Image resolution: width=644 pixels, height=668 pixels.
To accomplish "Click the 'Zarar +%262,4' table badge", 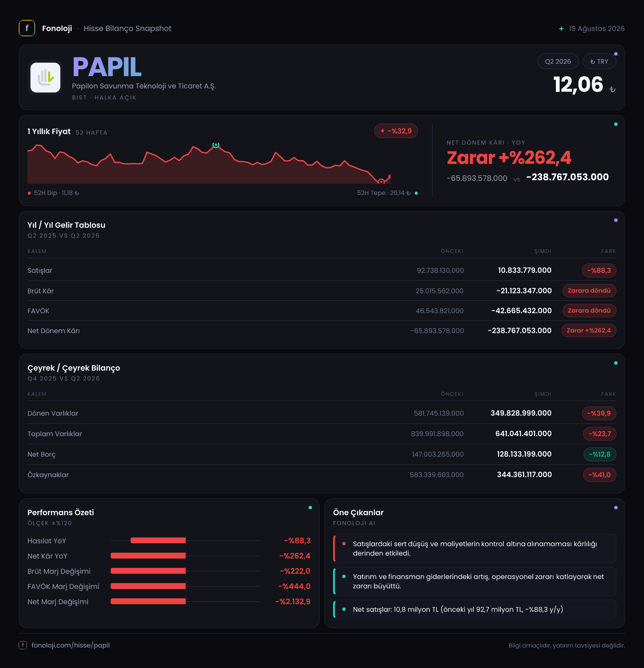I will (x=588, y=330).
